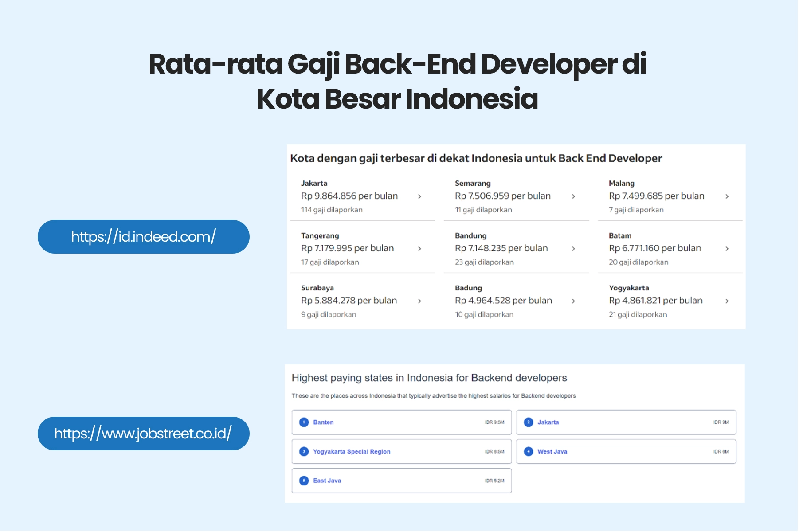Select Semarang city name
The height and width of the screenshot is (532, 799).
tap(473, 183)
